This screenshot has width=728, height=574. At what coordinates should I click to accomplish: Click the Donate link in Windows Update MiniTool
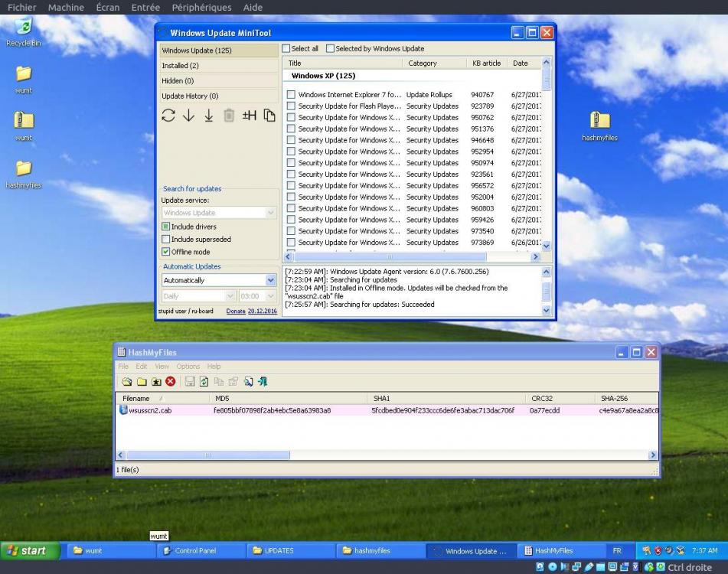click(x=236, y=311)
